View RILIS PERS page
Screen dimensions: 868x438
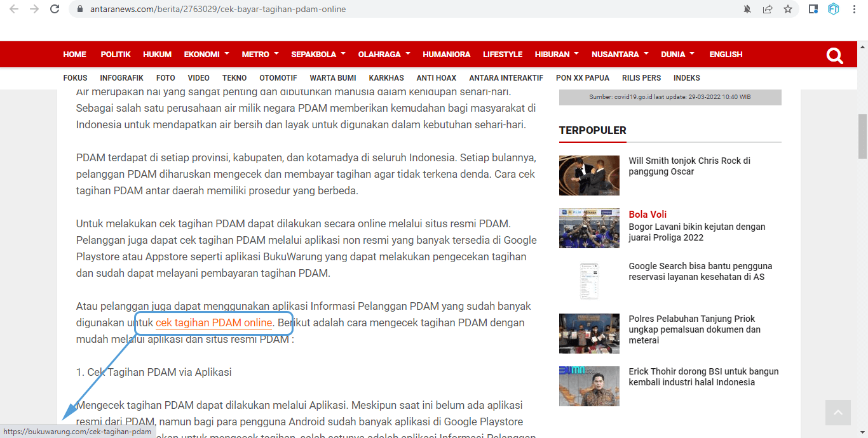click(x=642, y=78)
